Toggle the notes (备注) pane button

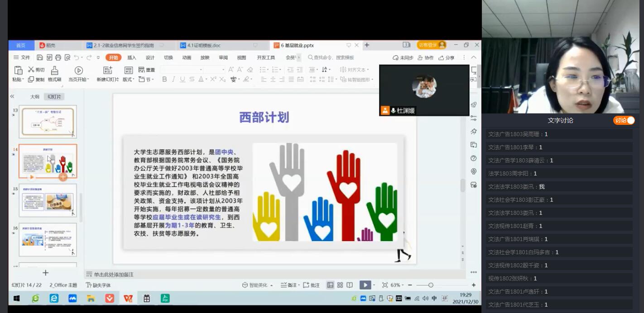pyautogui.click(x=289, y=285)
